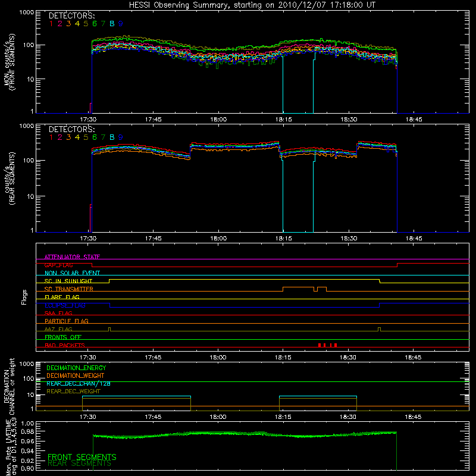Click detector 2 legend in rear segments panel
Screen dimensions: 476x476
click(60, 137)
